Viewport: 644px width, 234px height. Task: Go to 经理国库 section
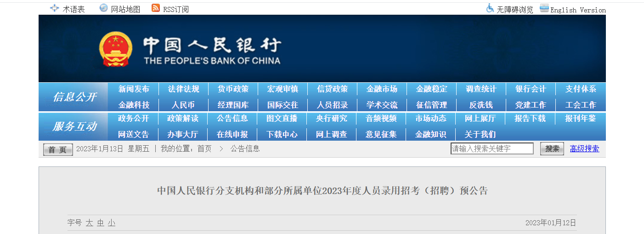coord(233,105)
